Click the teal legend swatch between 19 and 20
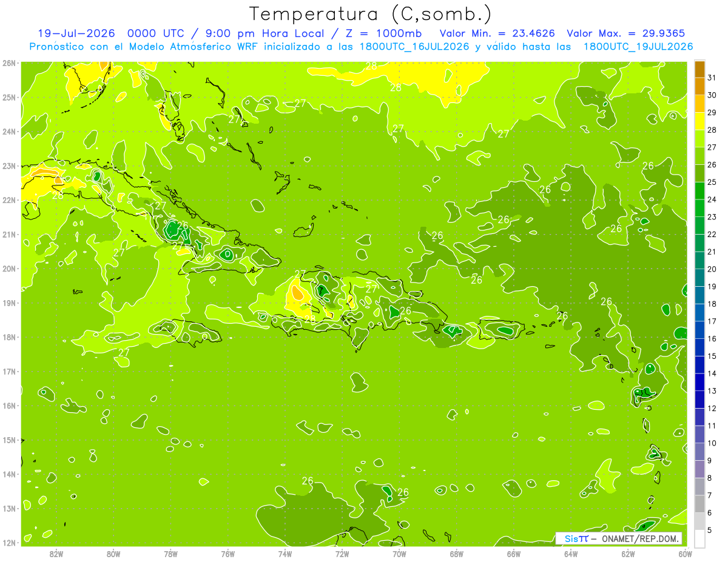 pos(699,278)
